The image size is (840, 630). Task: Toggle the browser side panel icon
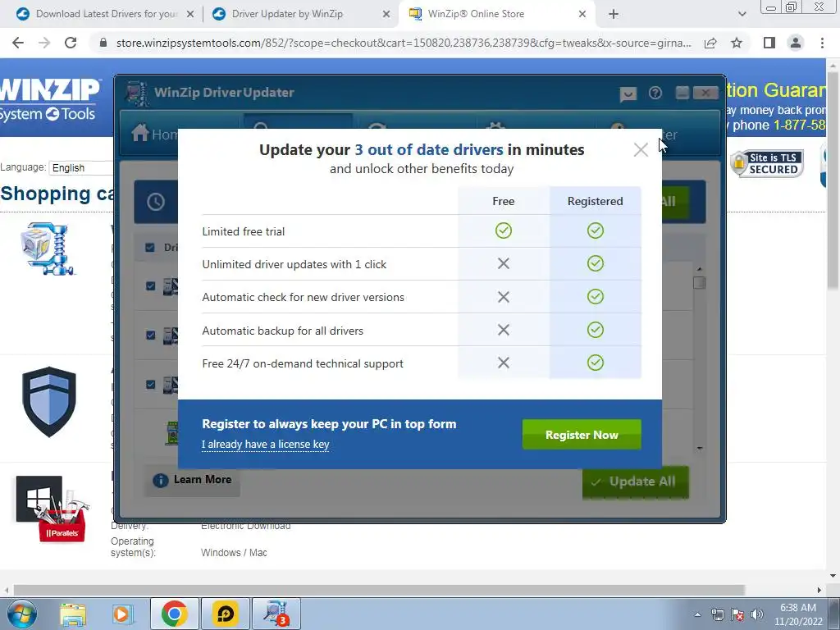[x=769, y=43]
